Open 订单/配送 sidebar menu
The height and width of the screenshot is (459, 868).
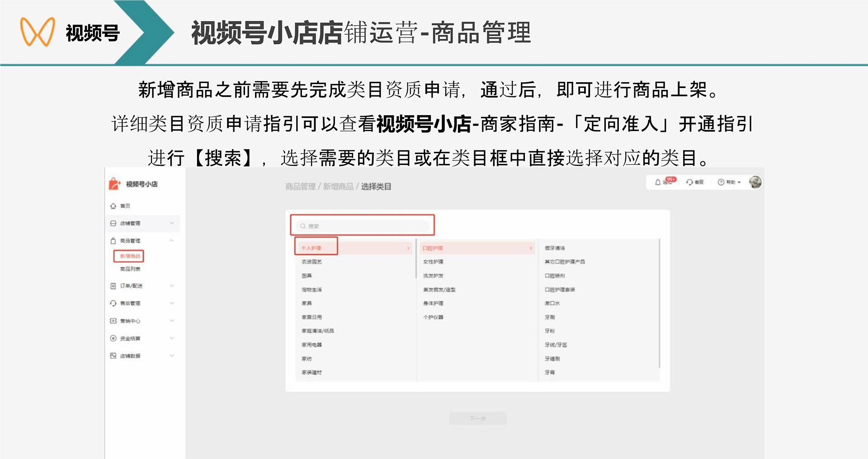[x=131, y=286]
